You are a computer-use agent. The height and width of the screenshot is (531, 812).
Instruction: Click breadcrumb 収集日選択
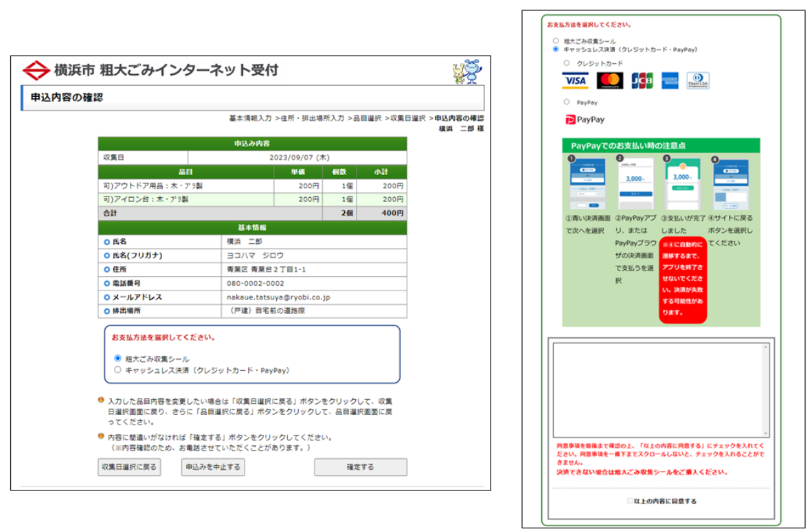(408, 118)
